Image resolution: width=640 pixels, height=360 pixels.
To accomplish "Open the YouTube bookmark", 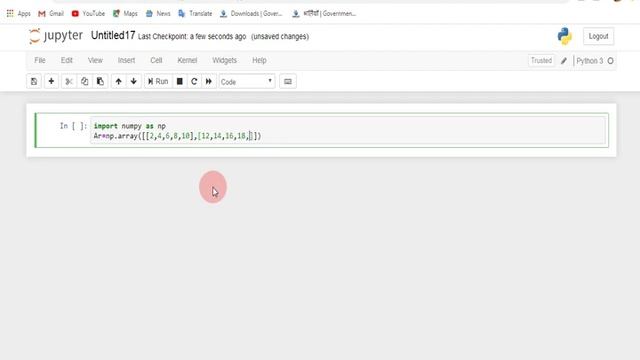I will [x=88, y=13].
